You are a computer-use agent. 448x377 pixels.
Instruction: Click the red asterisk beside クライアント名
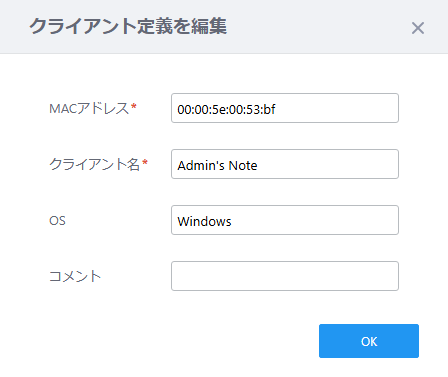coord(145,162)
